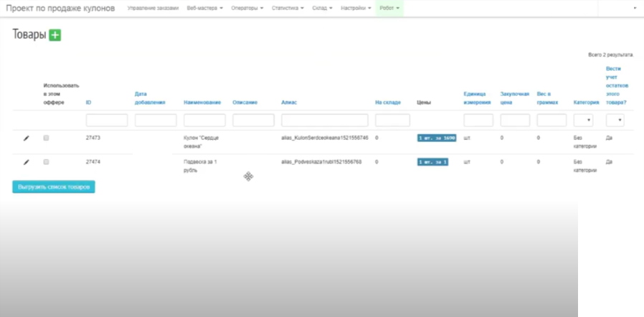Focus the ID filter text box
The image size is (644, 317).
point(106,120)
